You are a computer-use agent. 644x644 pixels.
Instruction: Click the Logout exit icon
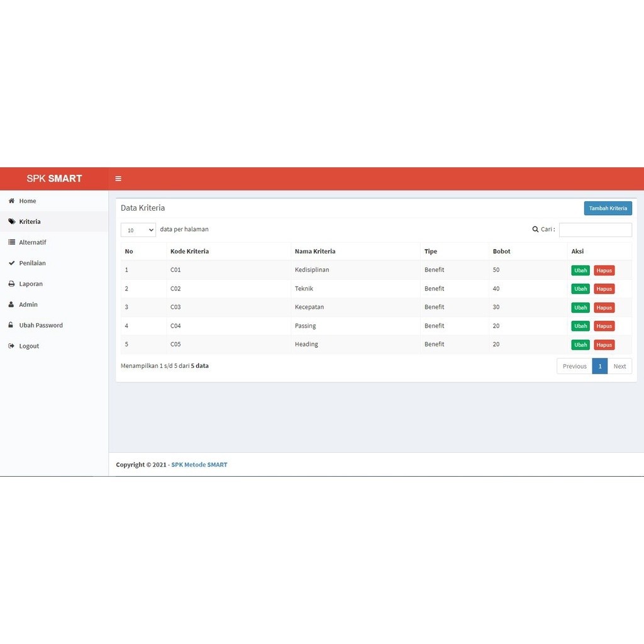11,347
